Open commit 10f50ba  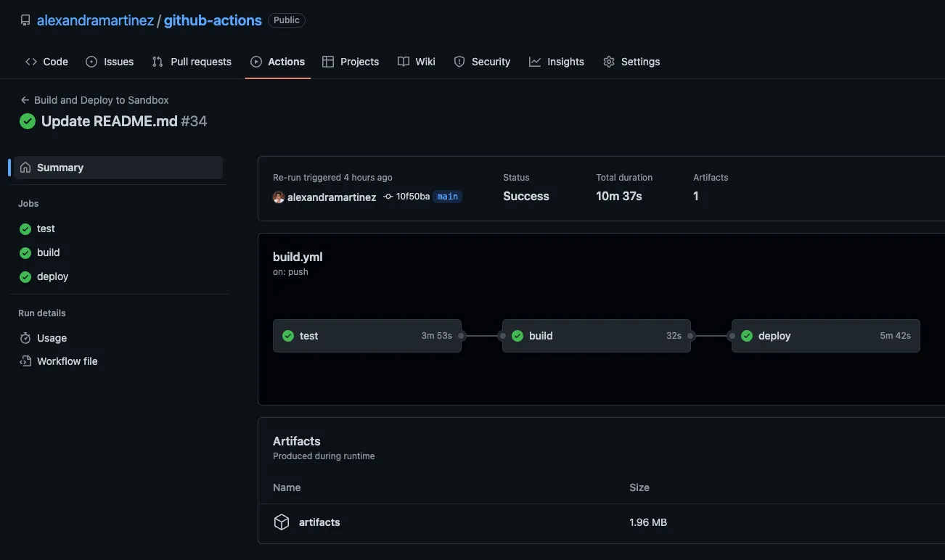click(413, 197)
